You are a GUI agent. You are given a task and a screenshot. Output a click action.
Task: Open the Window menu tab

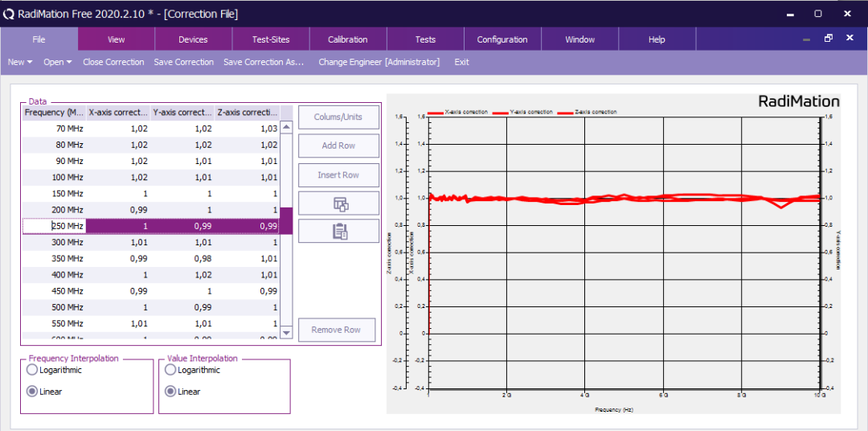(x=579, y=39)
